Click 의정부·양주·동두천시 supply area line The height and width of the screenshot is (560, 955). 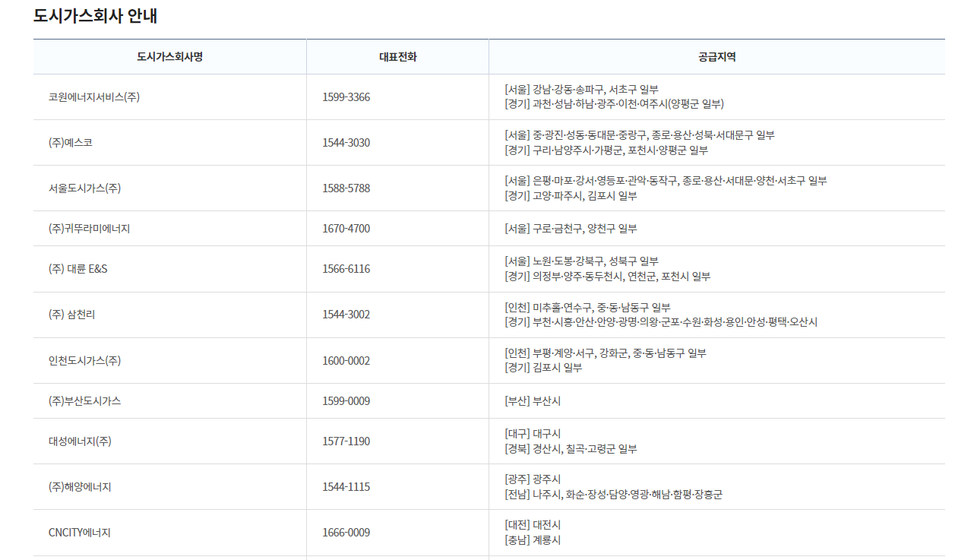608,277
